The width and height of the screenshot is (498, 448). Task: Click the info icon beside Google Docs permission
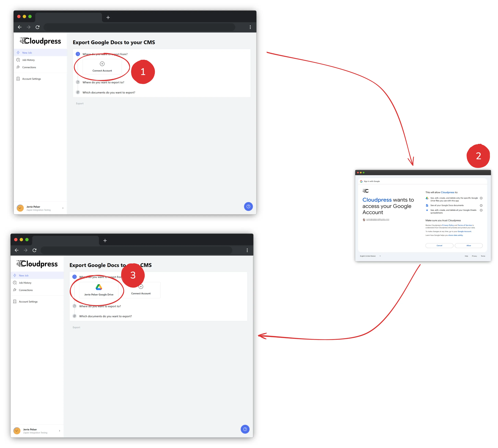point(481,205)
